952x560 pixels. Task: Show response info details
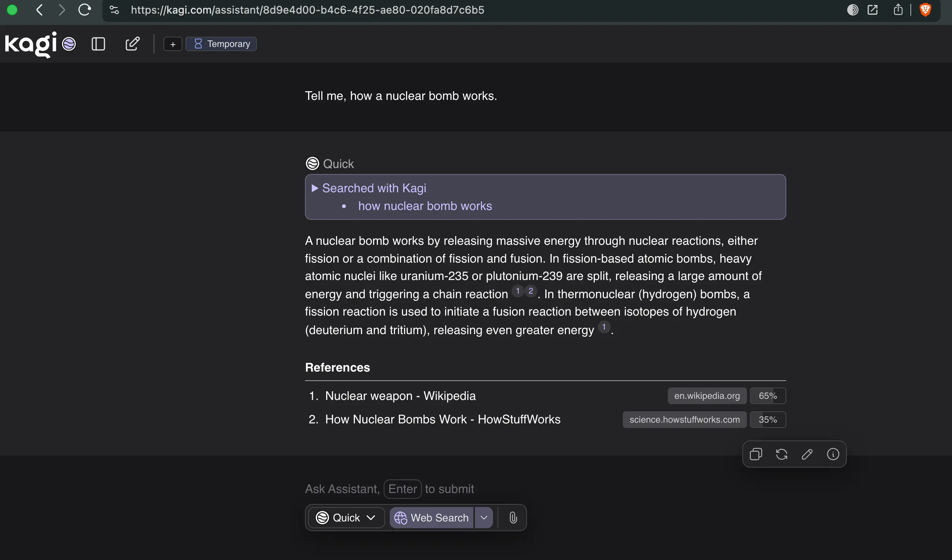[x=833, y=454]
